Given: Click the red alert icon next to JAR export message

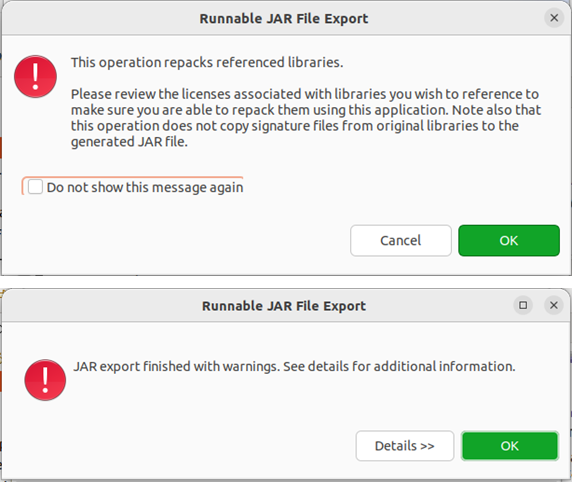Looking at the screenshot, I should click(45, 380).
